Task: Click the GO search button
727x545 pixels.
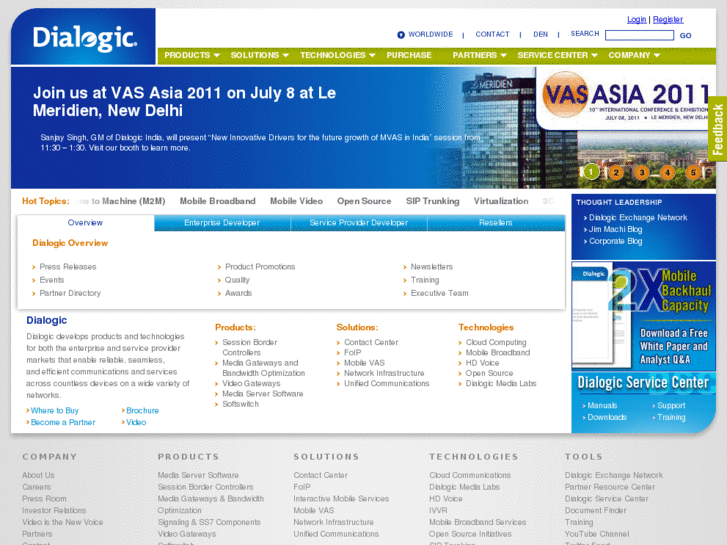Action: pyautogui.click(x=685, y=36)
